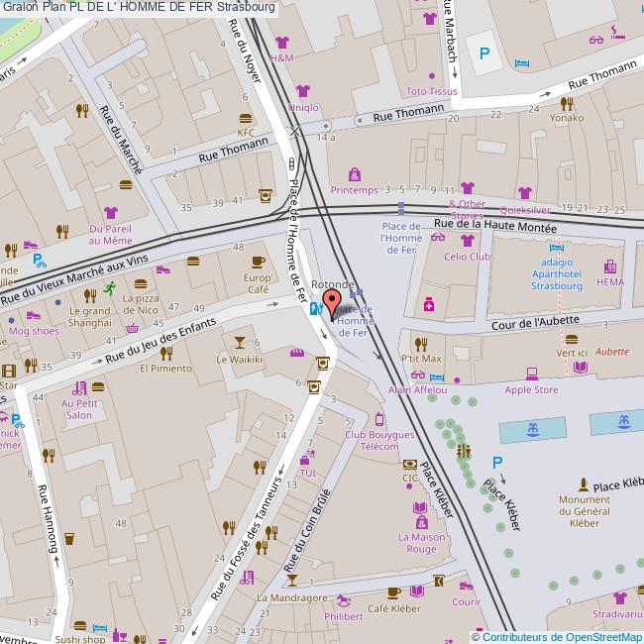
Task: Click the Alain Afflelou eyeglasses icon
Action: [x=417, y=375]
